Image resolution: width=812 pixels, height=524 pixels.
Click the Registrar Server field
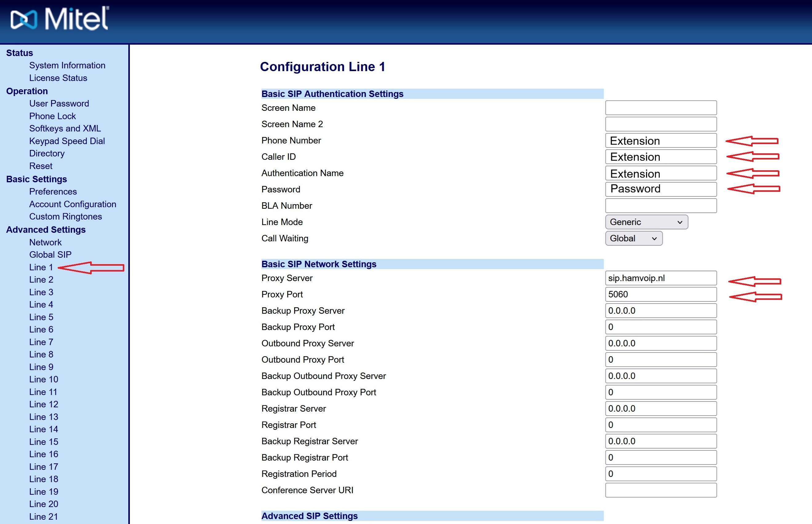coord(660,408)
